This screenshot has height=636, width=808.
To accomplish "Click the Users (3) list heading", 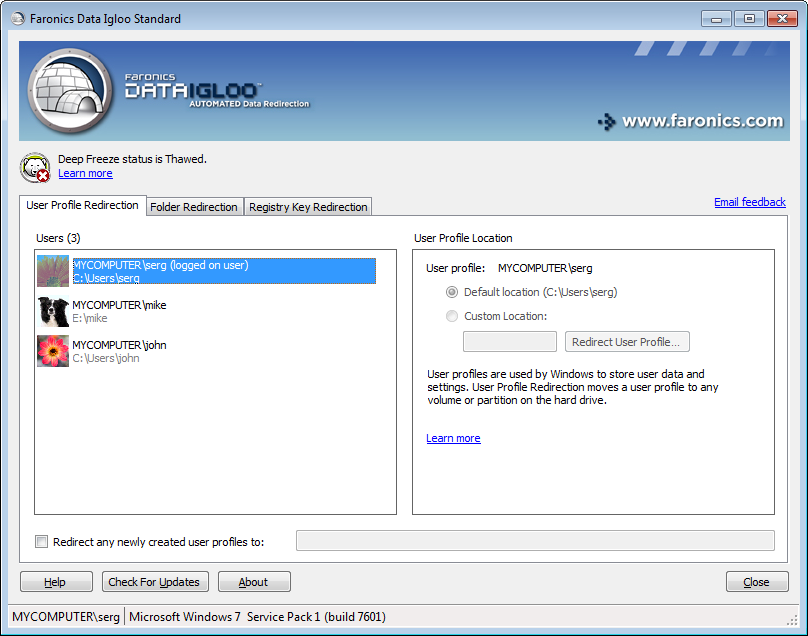I will pyautogui.click(x=58, y=238).
